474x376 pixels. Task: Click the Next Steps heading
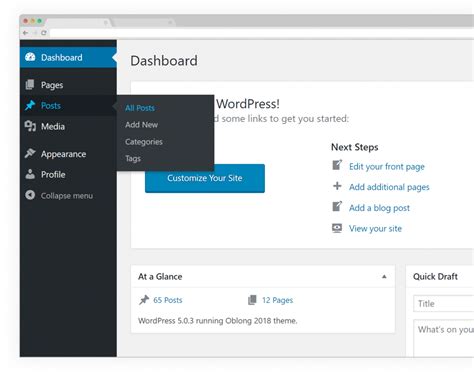355,147
